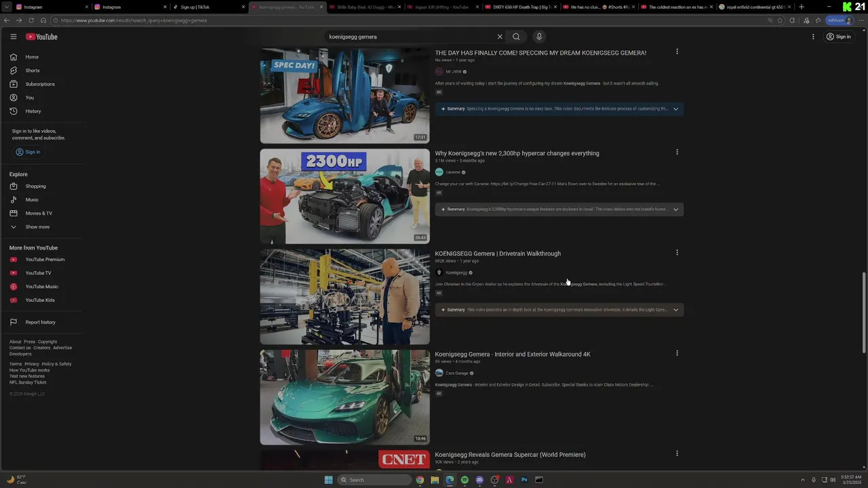The height and width of the screenshot is (488, 868).
Task: Open more options for 2,300hp hypercar video
Action: pyautogui.click(x=677, y=152)
